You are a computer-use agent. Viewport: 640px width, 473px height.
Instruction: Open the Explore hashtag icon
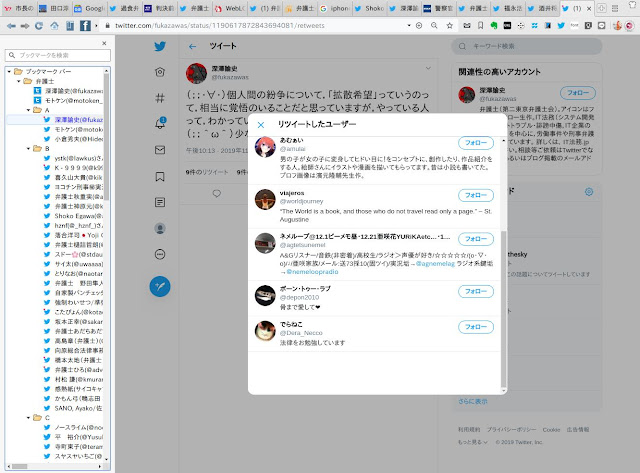160,98
